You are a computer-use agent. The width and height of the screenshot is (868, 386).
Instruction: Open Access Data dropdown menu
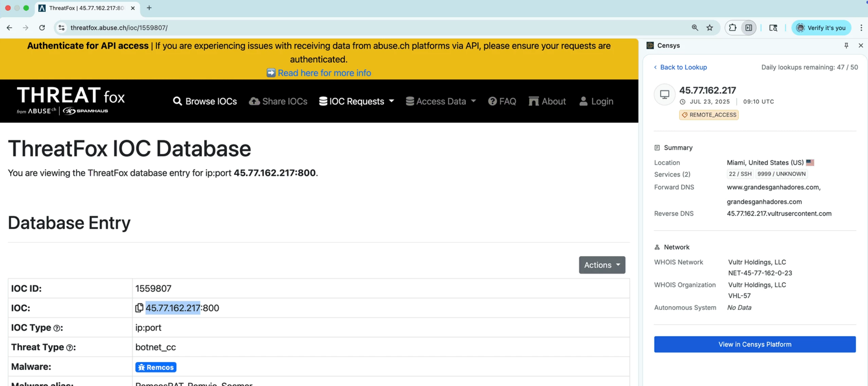[441, 101]
